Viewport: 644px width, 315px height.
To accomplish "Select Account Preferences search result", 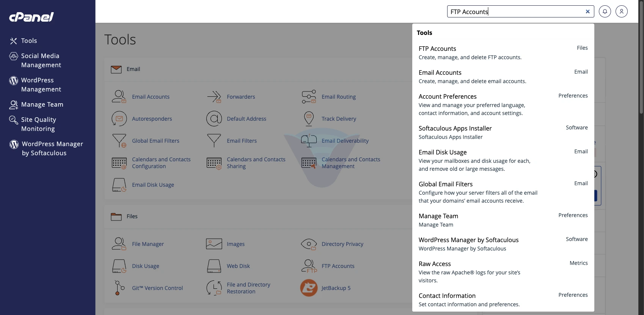I will (503, 104).
